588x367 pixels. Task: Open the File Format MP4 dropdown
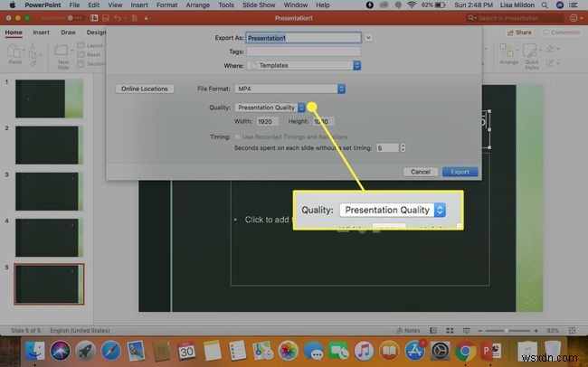click(289, 89)
